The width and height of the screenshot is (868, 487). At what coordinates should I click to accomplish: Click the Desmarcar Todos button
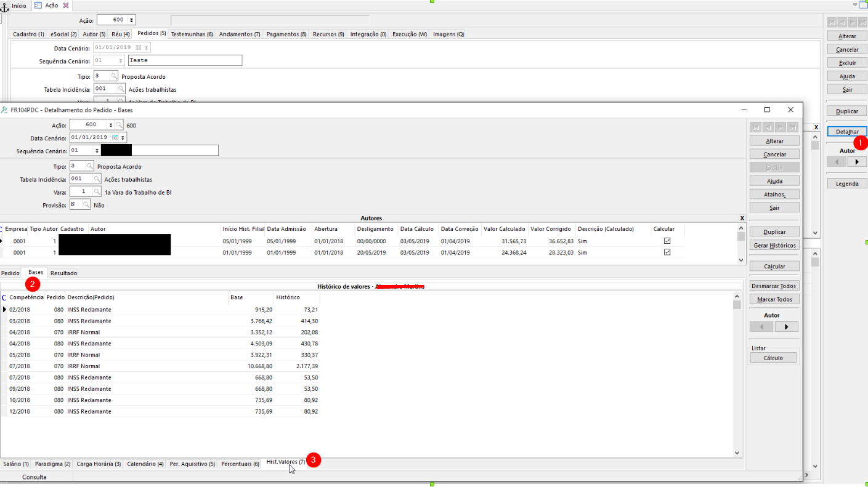point(774,286)
